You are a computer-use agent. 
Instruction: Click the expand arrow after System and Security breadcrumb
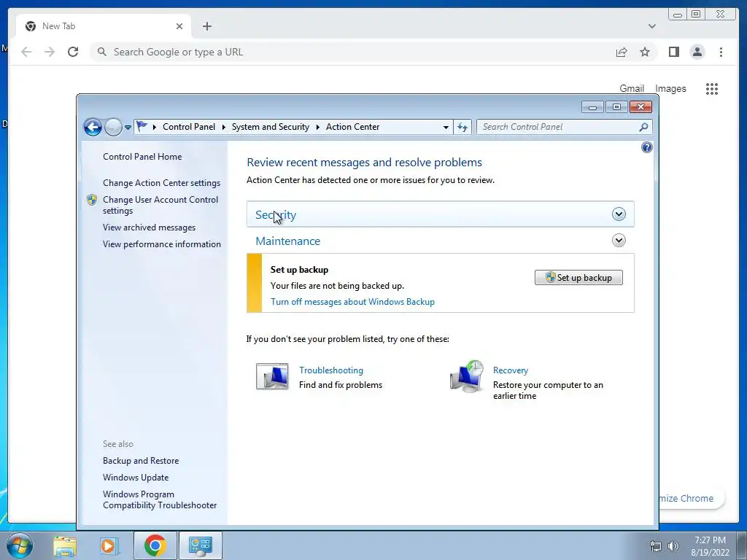pyautogui.click(x=318, y=127)
